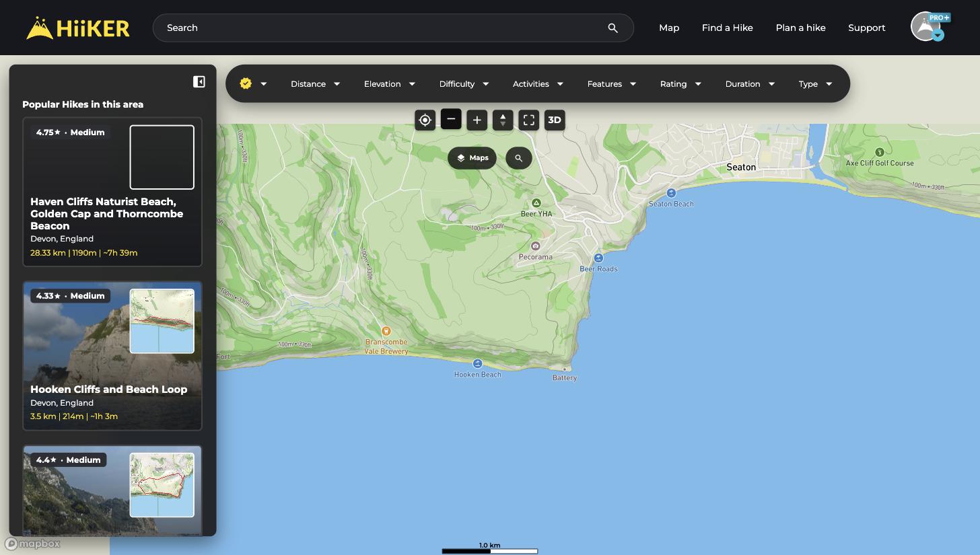The image size is (980, 555).
Task: Click 'Popular Hikes in this area' heading
Action: click(x=83, y=104)
